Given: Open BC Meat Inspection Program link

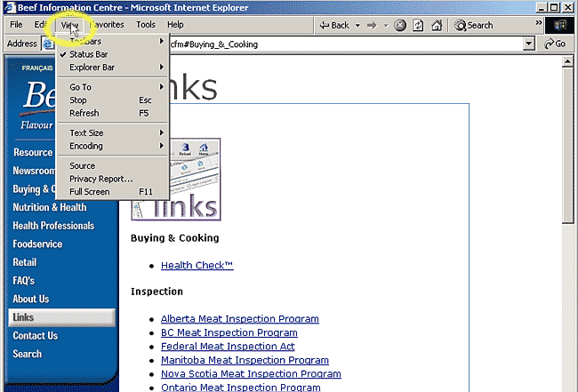Looking at the screenshot, I should click(229, 332).
